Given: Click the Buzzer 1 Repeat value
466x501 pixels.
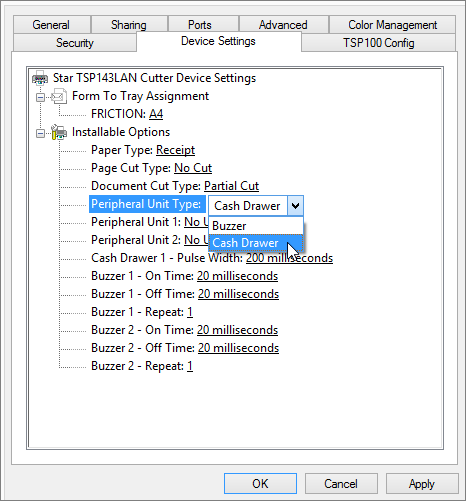Looking at the screenshot, I should click(x=190, y=312).
